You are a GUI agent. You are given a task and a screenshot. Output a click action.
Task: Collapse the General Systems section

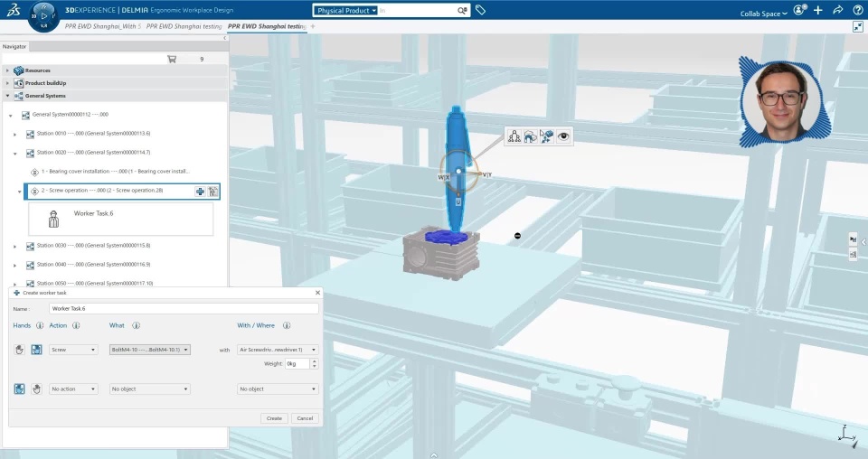click(7, 96)
